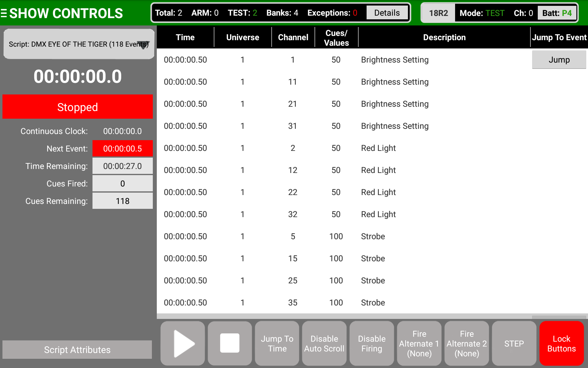Click the Cues/Values column header
The image size is (588, 368).
click(x=336, y=38)
